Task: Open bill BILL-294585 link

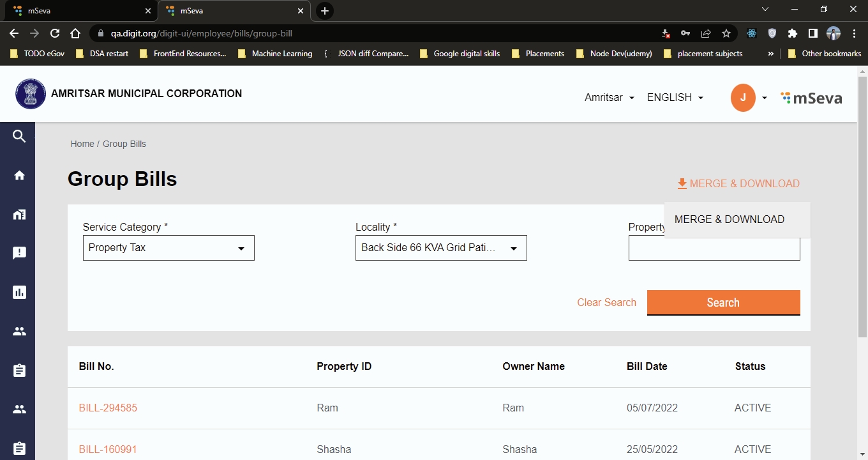Action: coord(108,408)
